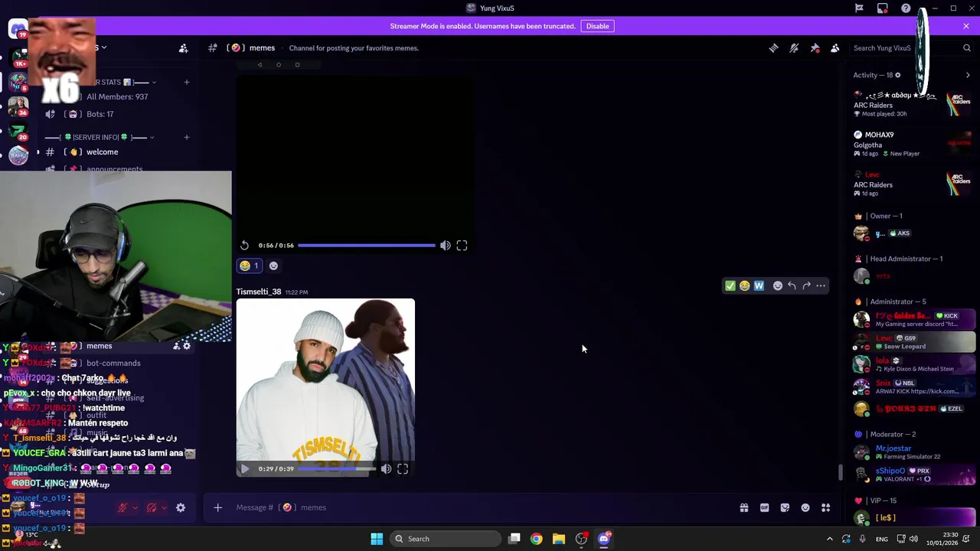The height and width of the screenshot is (551, 980).
Task: Replay the 0:56 video
Action: tap(244, 246)
